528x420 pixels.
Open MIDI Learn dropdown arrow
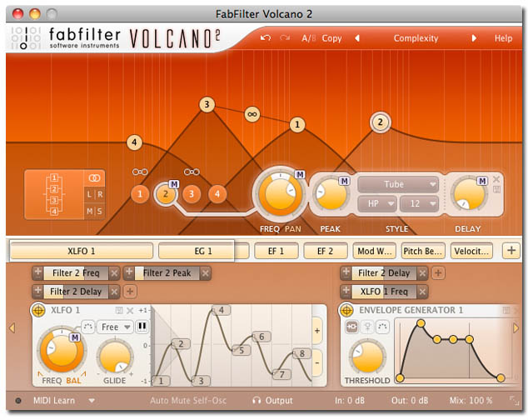[92, 401]
